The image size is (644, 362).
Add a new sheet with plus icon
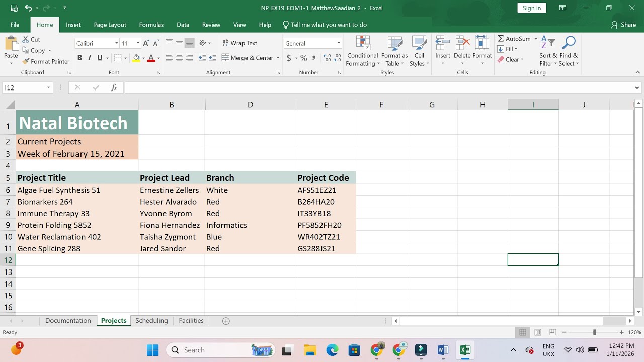(226, 321)
